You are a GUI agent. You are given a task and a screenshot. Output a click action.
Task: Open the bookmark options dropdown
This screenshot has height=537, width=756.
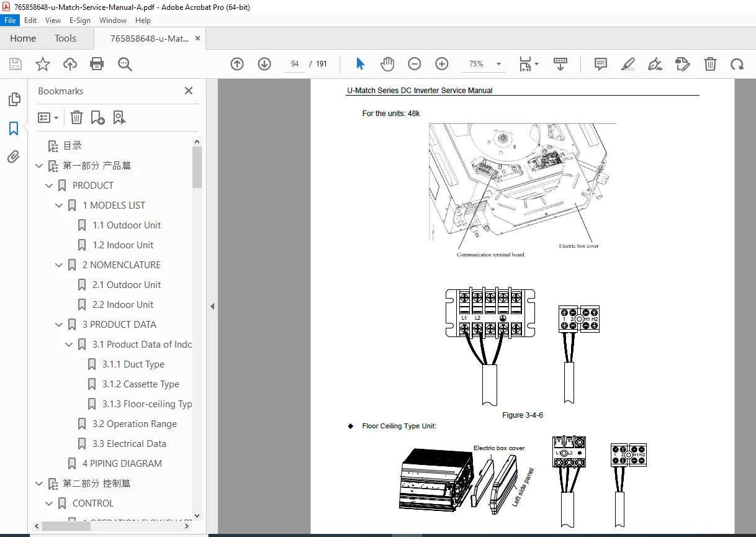(x=48, y=117)
